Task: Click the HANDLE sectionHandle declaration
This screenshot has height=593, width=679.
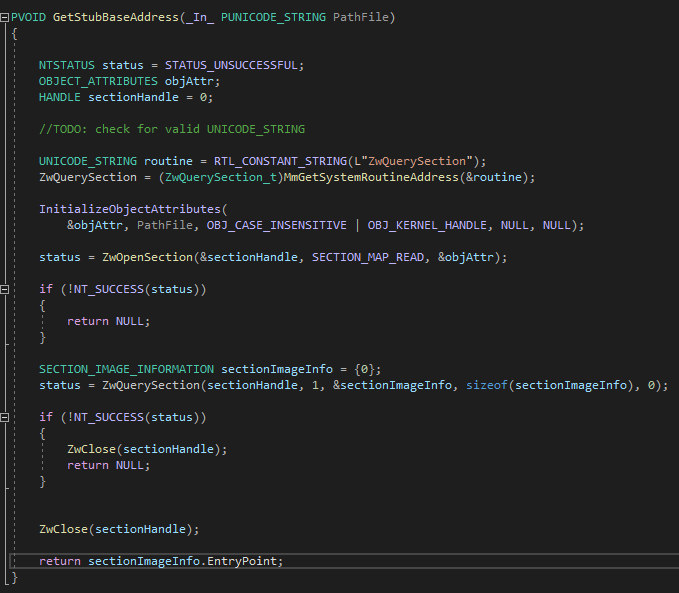Action: coord(126,97)
